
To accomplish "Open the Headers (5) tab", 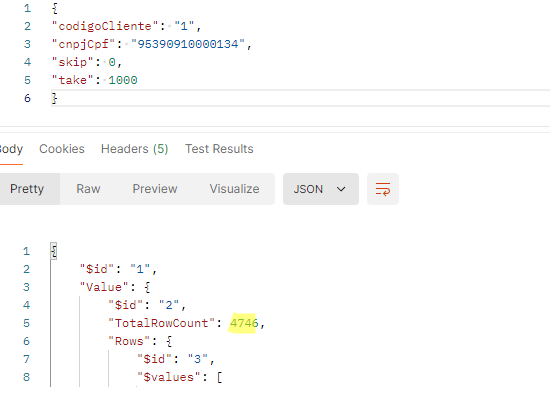I will coord(134,149).
